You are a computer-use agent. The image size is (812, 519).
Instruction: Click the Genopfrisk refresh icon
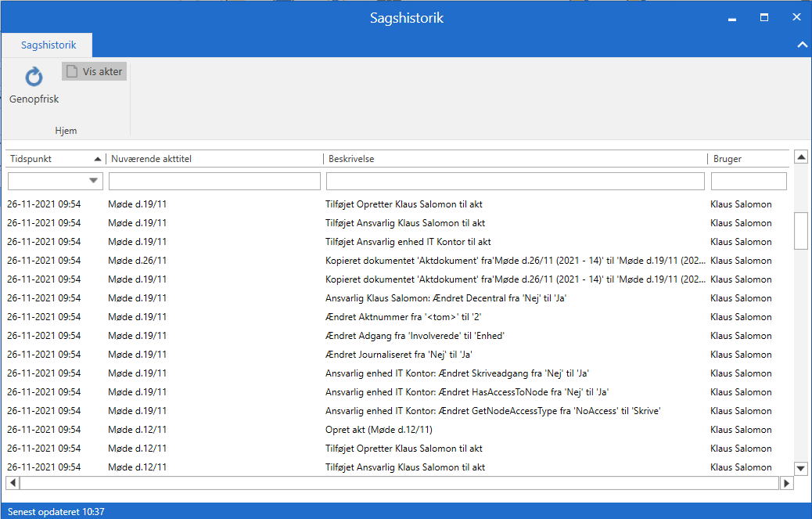[x=34, y=77]
